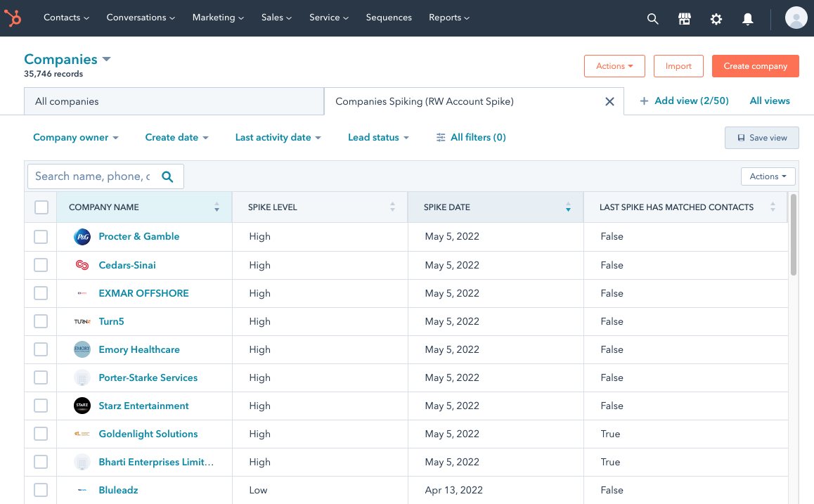
Task: Click the HubSpot sprocket logo
Action: click(13, 18)
